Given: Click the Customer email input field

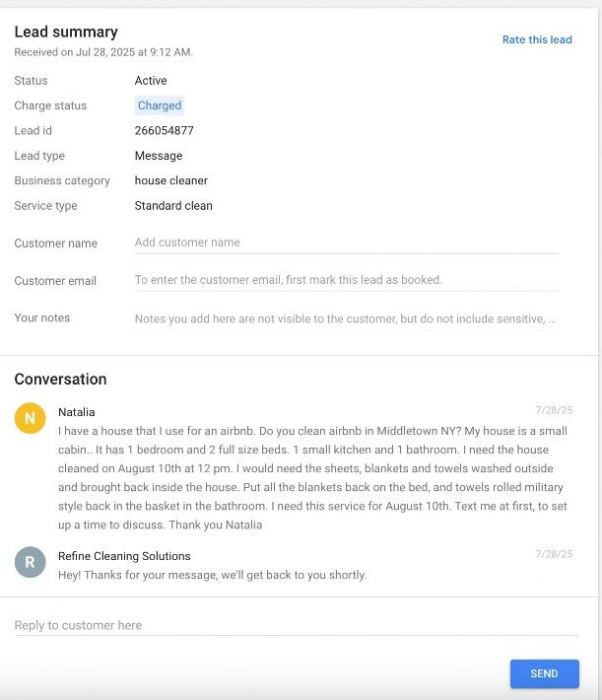Looking at the screenshot, I should [345, 280].
